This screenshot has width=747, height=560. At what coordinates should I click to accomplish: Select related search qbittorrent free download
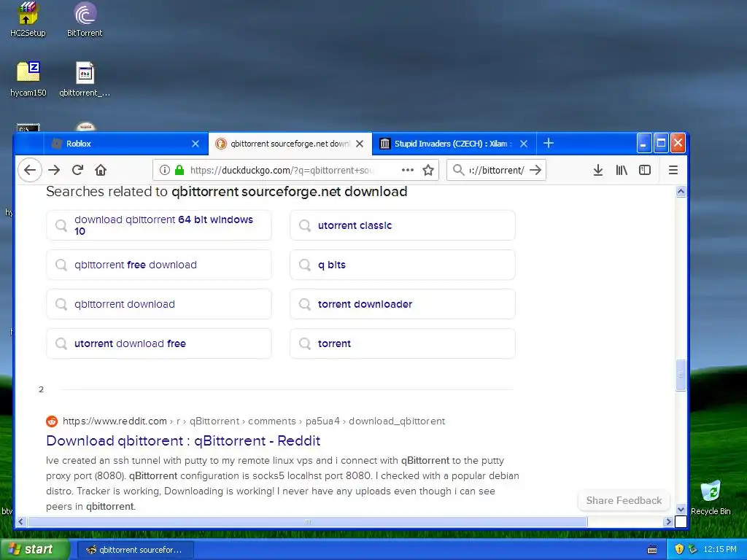click(159, 265)
